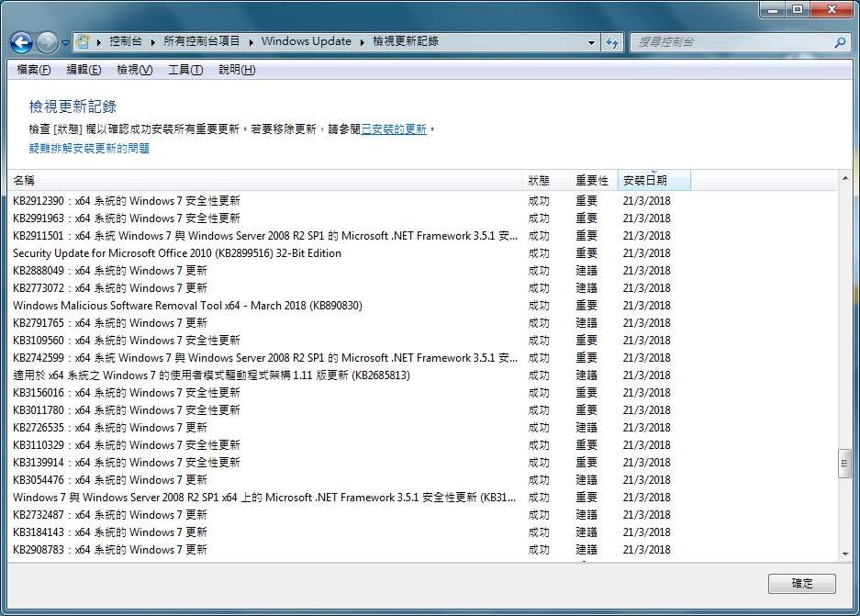Open the 檔案(F) menu
Image resolution: width=860 pixels, height=616 pixels.
pyautogui.click(x=33, y=70)
